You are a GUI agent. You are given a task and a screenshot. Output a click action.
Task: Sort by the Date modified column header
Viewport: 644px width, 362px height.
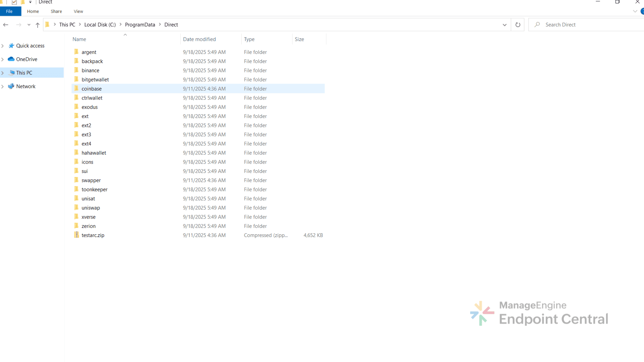(199, 39)
